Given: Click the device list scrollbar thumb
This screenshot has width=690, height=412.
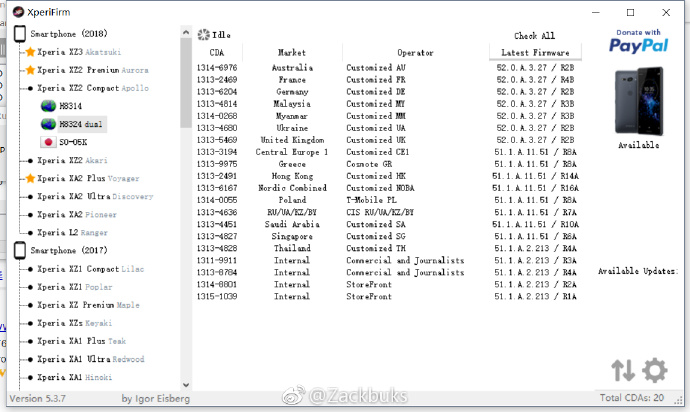Looking at the screenshot, I should coord(186,83).
